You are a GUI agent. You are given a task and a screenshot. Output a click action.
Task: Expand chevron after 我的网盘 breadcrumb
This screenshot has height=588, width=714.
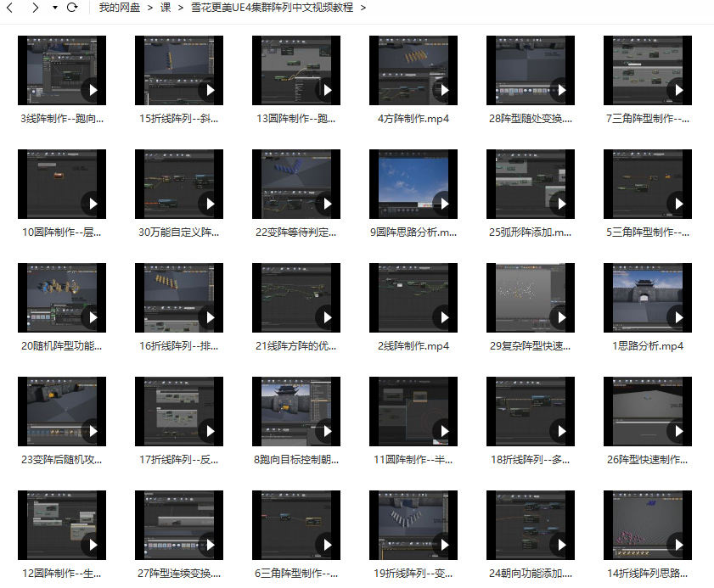[x=149, y=8]
